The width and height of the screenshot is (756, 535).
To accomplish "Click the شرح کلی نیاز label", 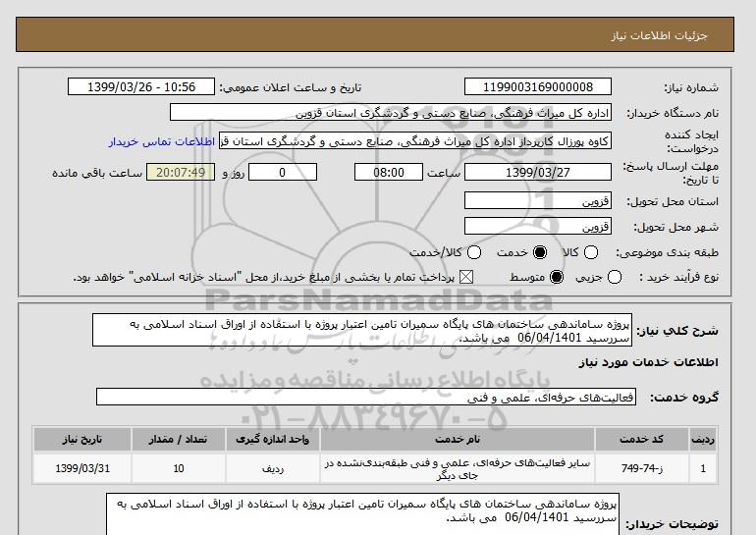I will [677, 331].
